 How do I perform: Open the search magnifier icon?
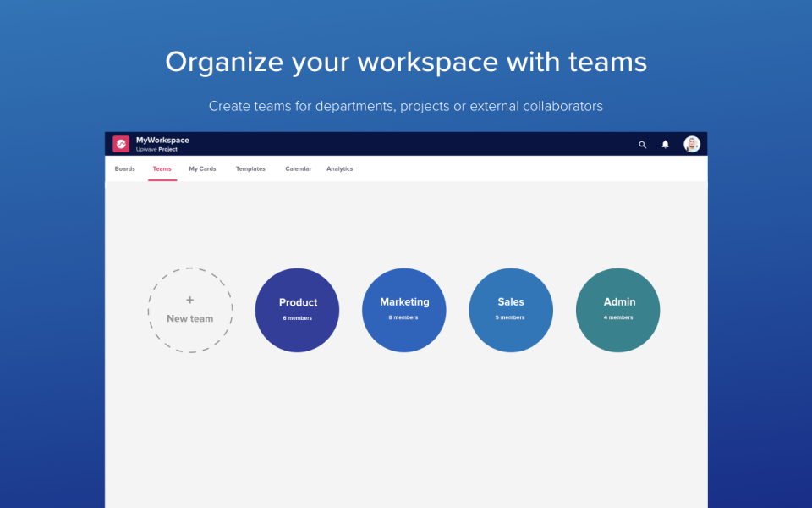(x=642, y=145)
